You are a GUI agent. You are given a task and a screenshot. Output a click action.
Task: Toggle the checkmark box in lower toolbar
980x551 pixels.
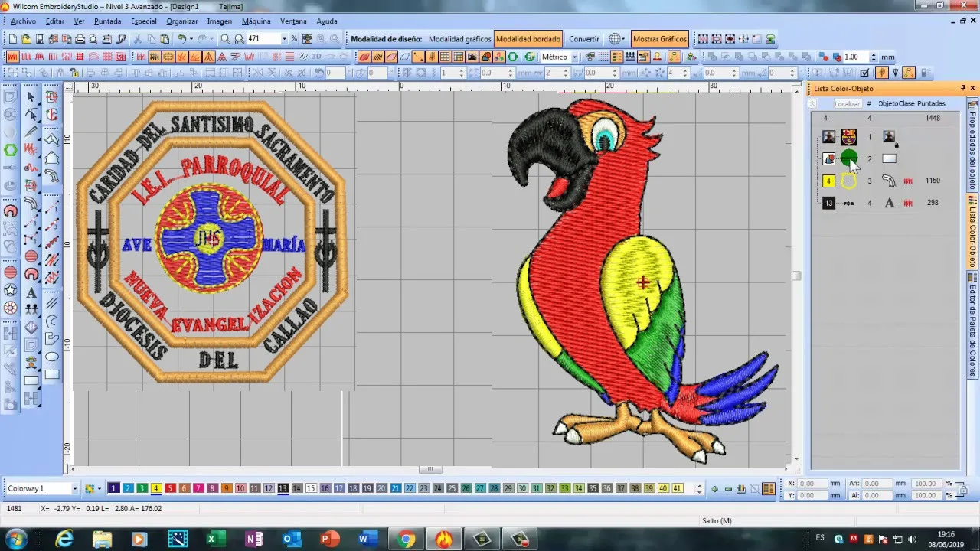tap(864, 73)
